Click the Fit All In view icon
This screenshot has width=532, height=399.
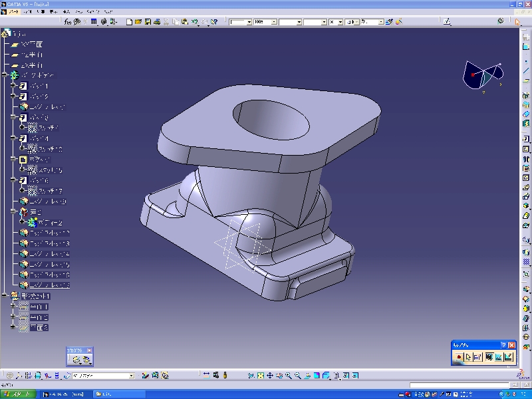(x=261, y=375)
